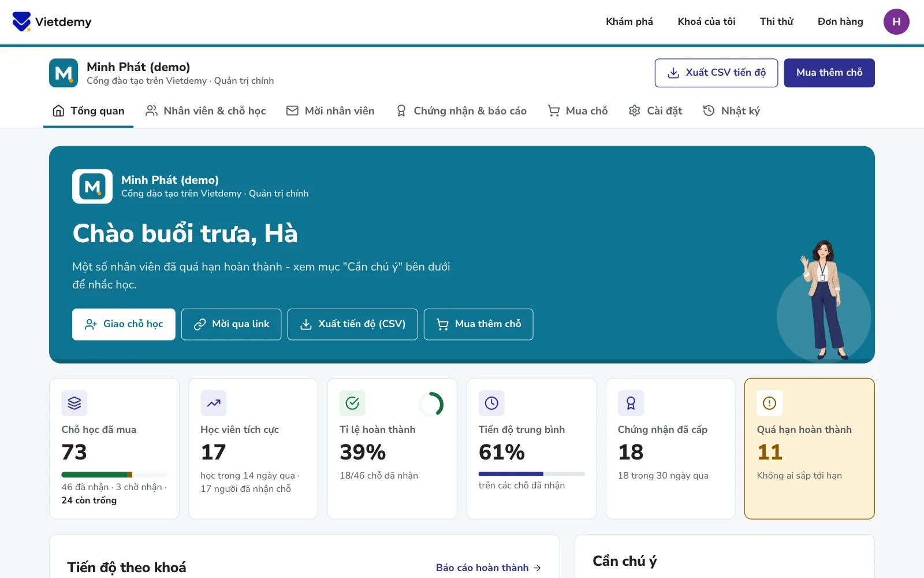Click the Minh Phát organization logo in header
This screenshot has width=924, height=578.
click(x=64, y=73)
